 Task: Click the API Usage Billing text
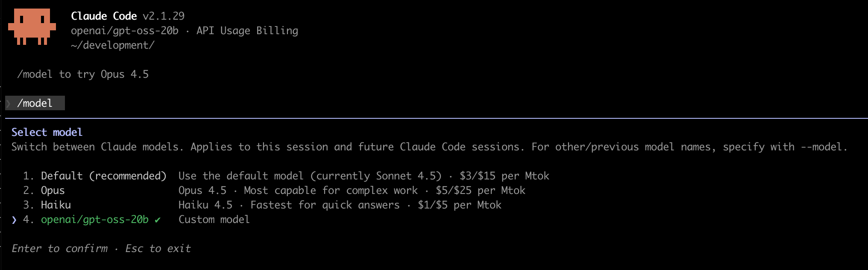coord(247,31)
